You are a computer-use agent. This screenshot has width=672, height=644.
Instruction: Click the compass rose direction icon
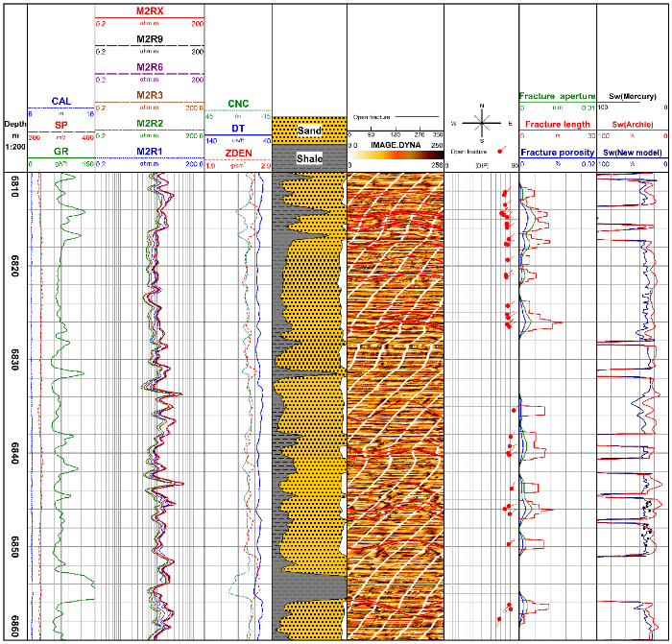[481, 123]
